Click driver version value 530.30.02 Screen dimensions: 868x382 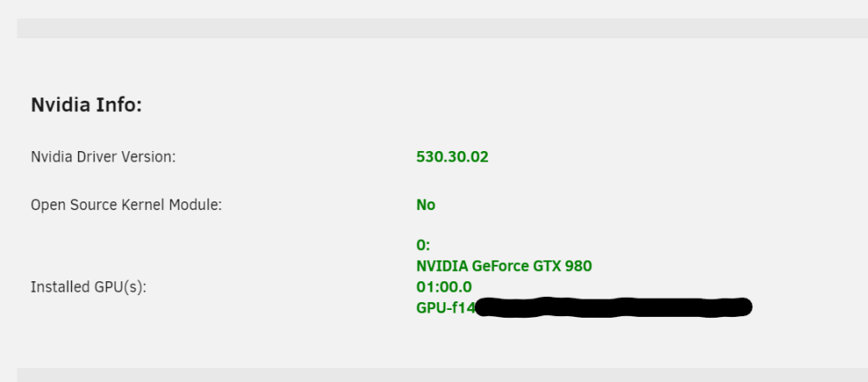(452, 157)
